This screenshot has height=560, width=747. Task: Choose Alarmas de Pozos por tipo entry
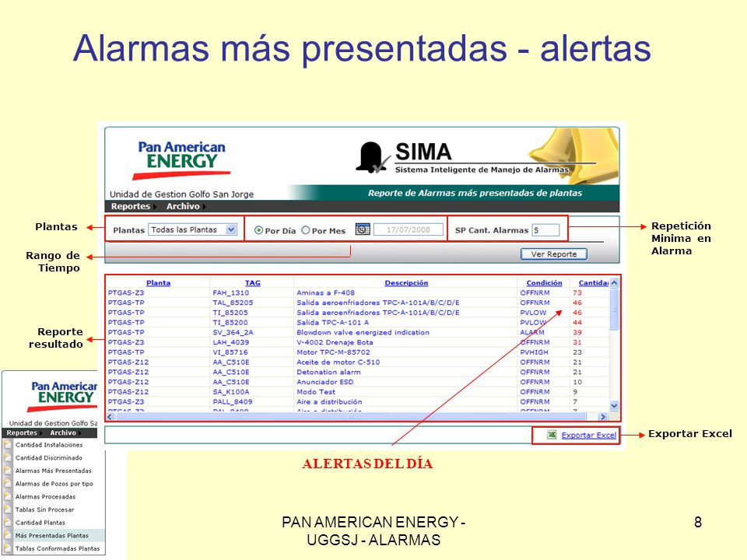coord(54,483)
